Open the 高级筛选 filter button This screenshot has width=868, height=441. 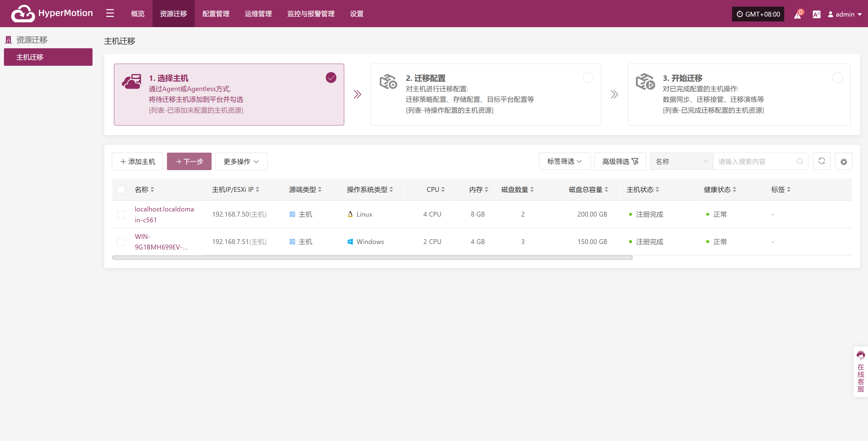point(620,161)
